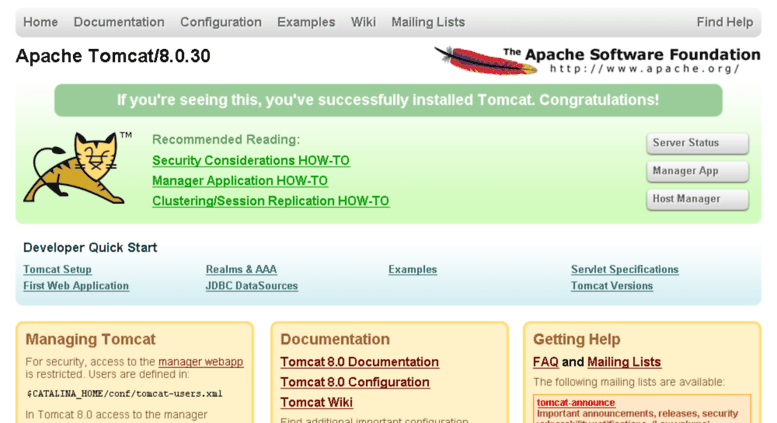
Task: Read Security Considerations HOW-TO
Action: coord(251,160)
